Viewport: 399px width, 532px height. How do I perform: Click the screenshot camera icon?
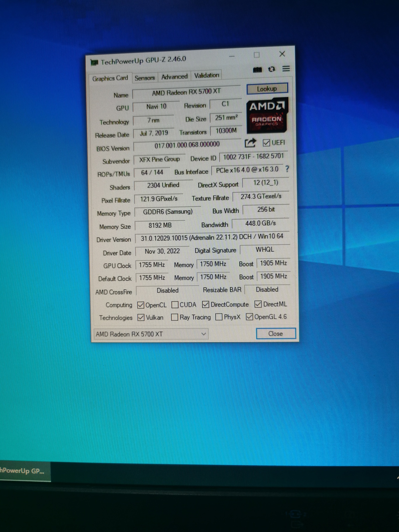tap(257, 69)
